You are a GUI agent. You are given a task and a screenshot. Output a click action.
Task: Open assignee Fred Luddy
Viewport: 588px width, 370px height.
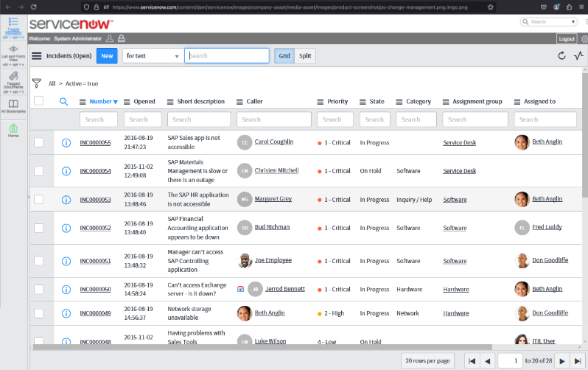click(547, 227)
